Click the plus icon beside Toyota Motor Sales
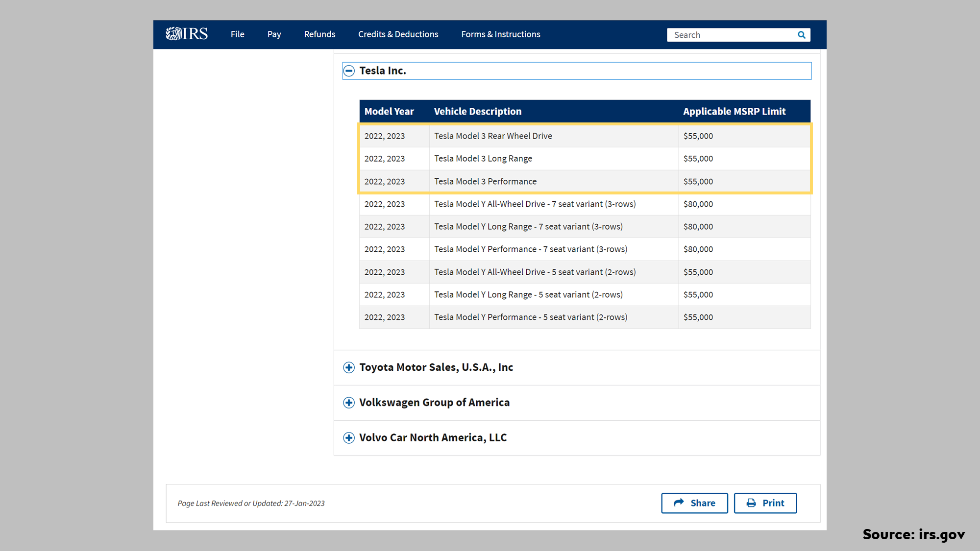This screenshot has width=980, height=551. coord(349,367)
